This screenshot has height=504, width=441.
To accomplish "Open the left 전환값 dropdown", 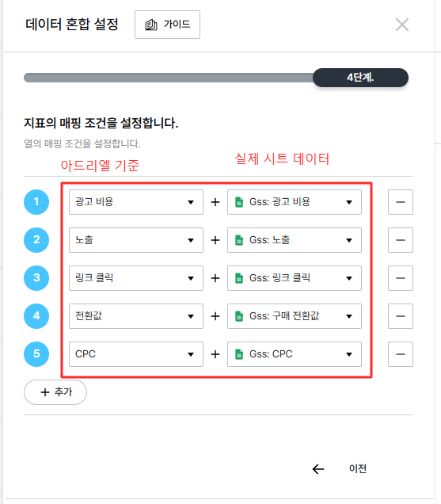I will pyautogui.click(x=136, y=316).
